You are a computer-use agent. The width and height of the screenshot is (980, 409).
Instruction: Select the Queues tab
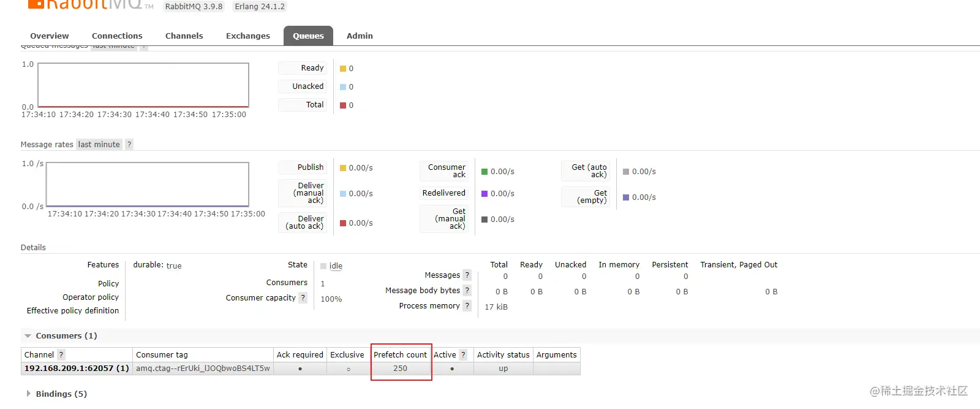308,36
